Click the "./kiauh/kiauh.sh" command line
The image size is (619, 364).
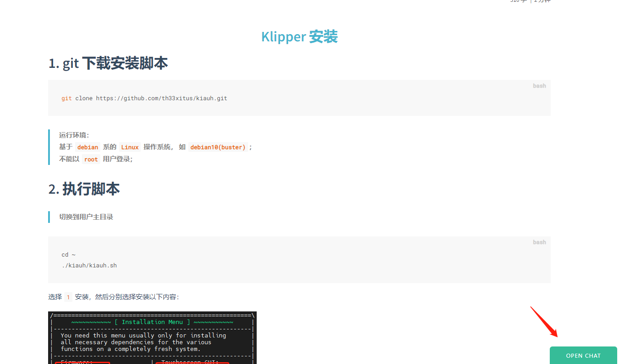point(89,265)
